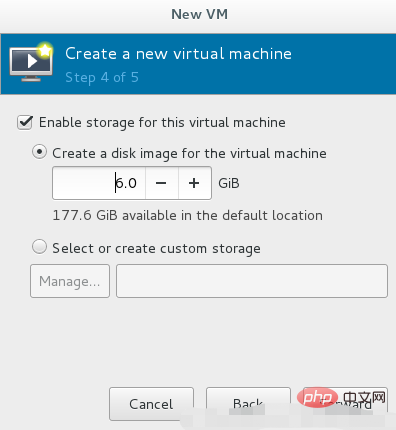
Task: Click the Cancel button
Action: [151, 404]
